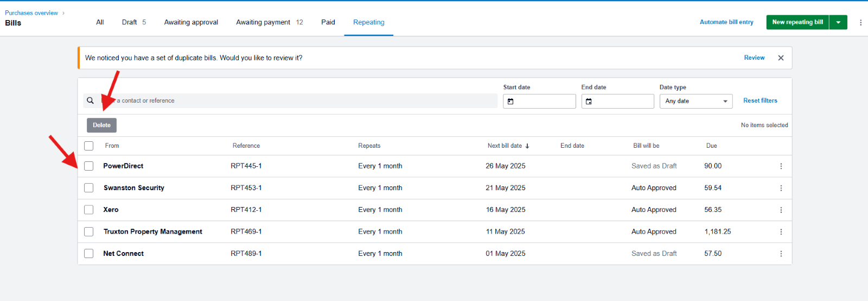Open Start date calendar picker
The height and width of the screenshot is (301, 868).
pyautogui.click(x=510, y=101)
